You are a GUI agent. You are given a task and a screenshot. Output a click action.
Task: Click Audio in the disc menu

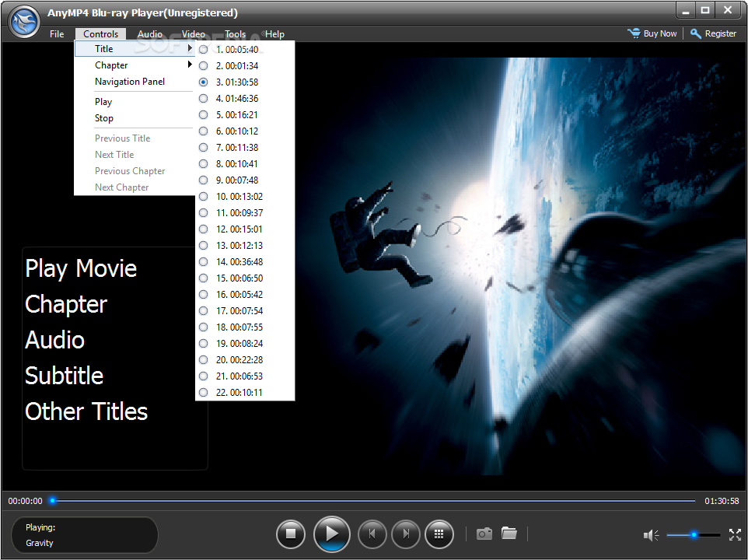[55, 340]
